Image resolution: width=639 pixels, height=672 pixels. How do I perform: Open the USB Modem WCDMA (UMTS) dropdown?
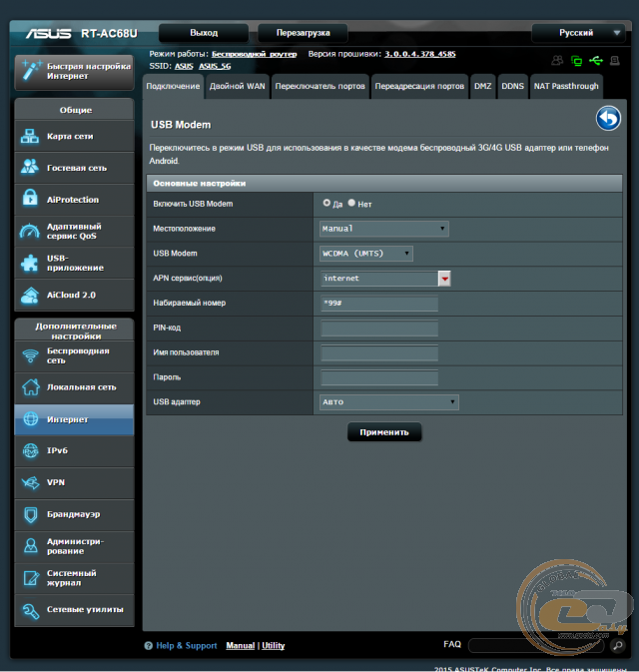[366, 254]
